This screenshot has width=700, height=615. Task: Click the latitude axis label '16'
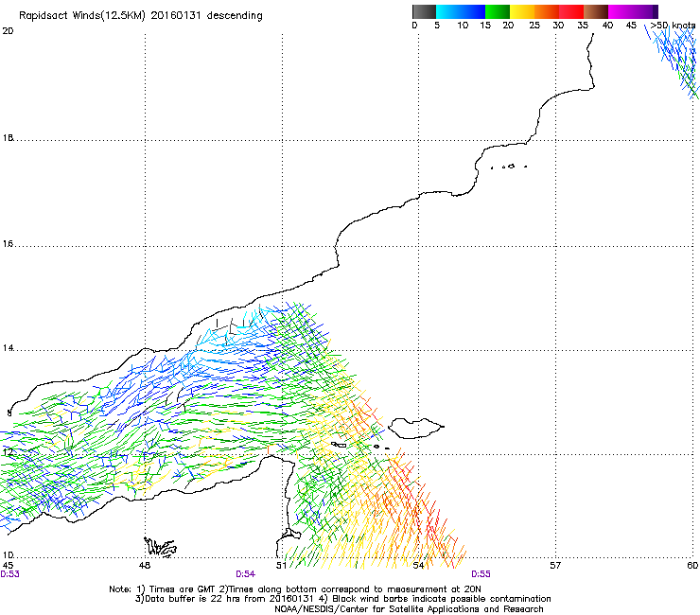tap(8, 244)
